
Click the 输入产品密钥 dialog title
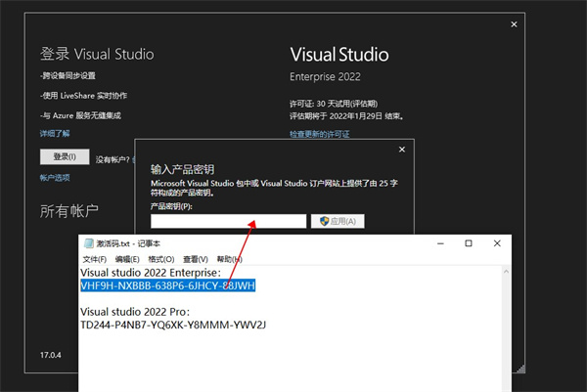[x=182, y=169]
